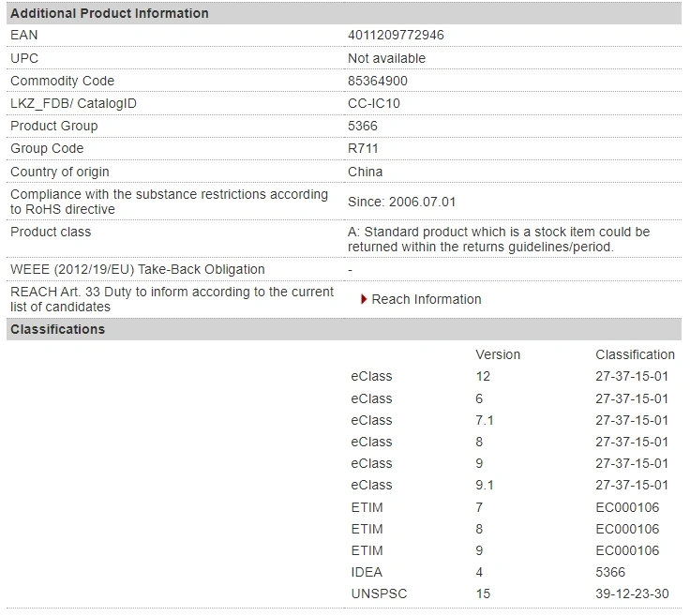Click the Product class description text
The height and width of the screenshot is (616, 690).
click(499, 239)
